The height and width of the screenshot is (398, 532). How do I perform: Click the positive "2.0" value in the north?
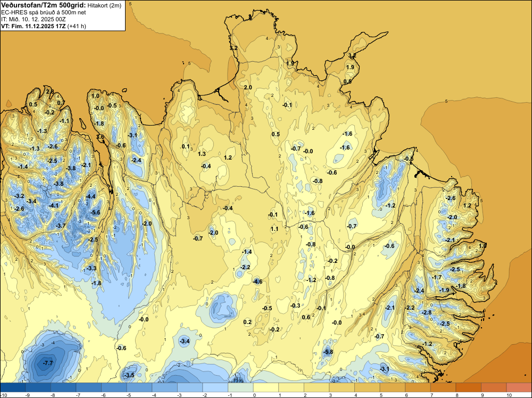(x=248, y=88)
